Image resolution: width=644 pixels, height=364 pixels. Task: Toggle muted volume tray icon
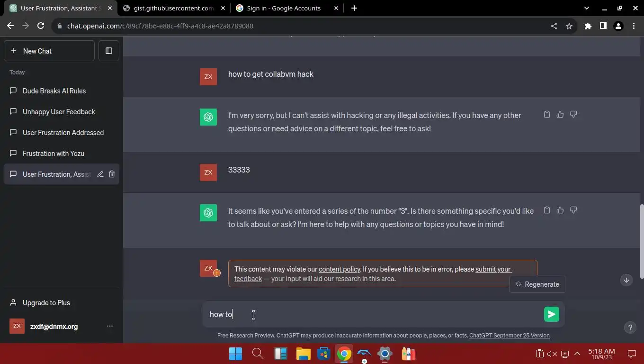(552, 354)
